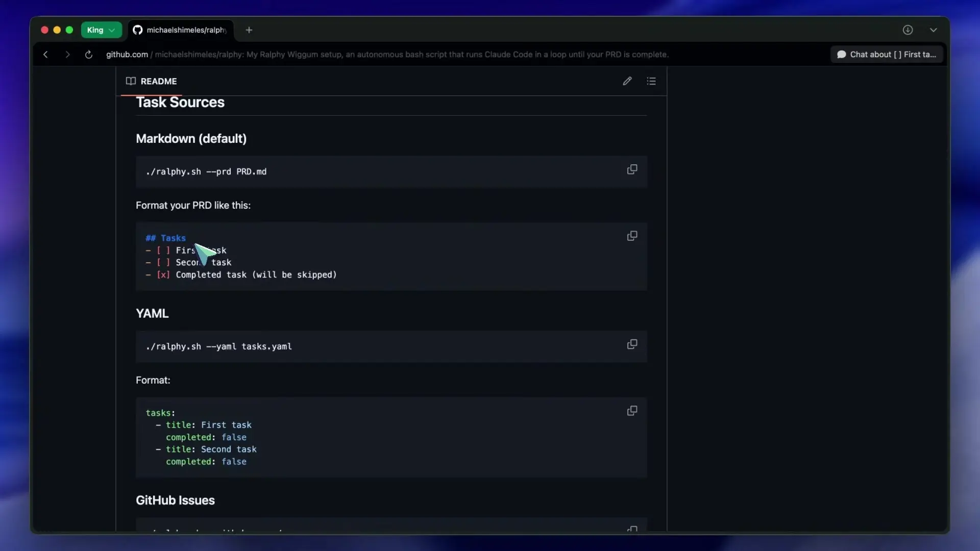The width and height of the screenshot is (980, 551).
Task: Copy the Tasks markdown code block
Action: tap(632, 236)
